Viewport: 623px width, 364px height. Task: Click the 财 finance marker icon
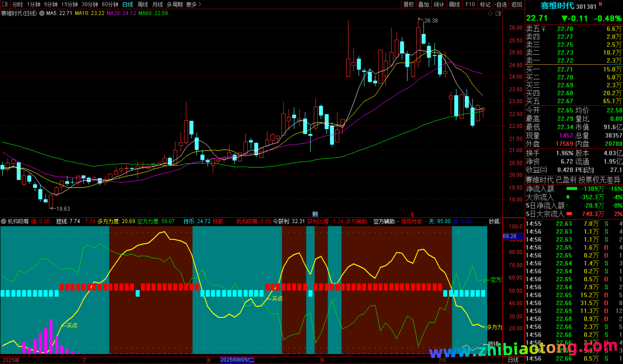[x=315, y=214]
